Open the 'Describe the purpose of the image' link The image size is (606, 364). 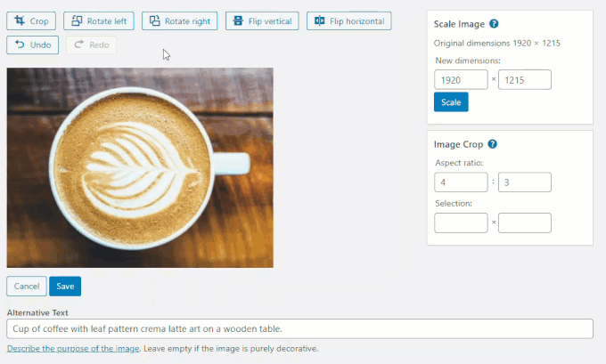pos(73,349)
